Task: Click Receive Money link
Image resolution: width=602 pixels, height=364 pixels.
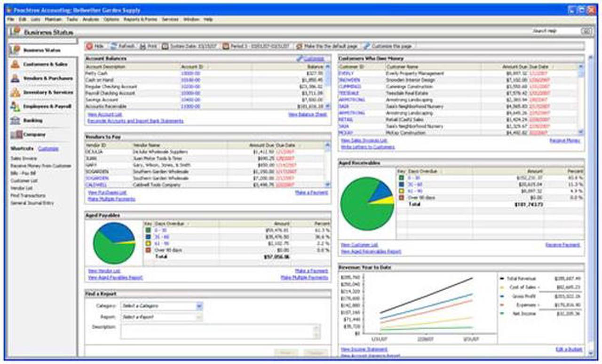Action: [565, 140]
